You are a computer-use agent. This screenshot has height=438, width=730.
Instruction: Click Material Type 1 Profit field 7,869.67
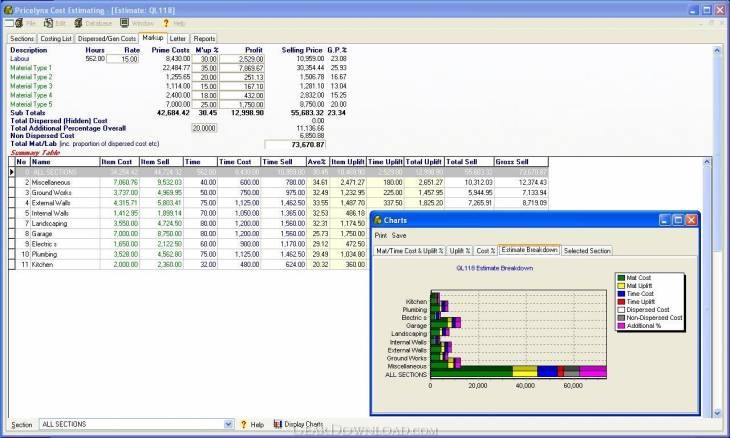click(242, 68)
